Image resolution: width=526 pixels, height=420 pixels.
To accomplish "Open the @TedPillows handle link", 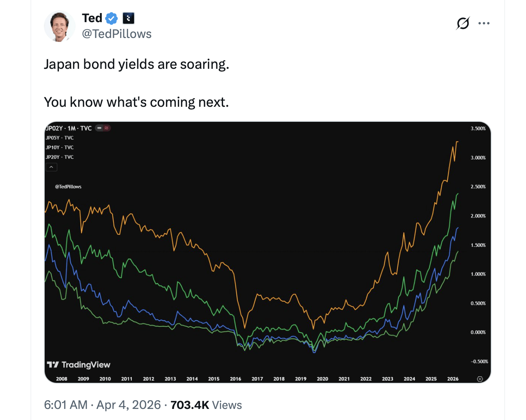I will (x=117, y=34).
